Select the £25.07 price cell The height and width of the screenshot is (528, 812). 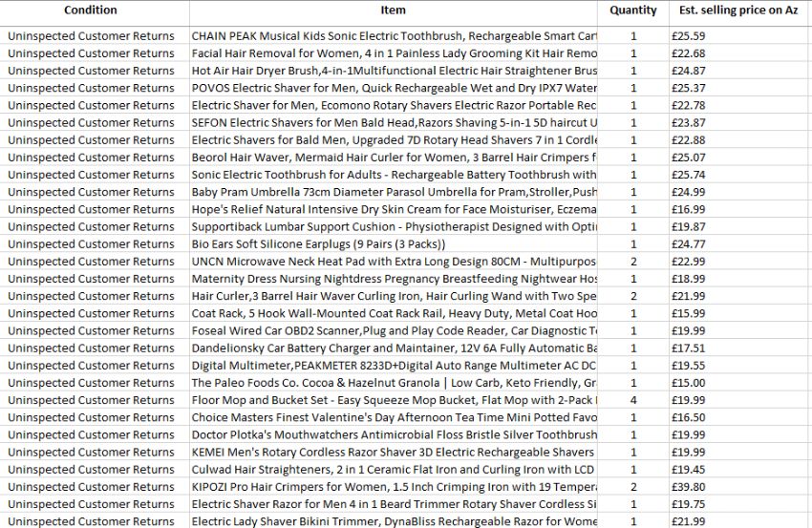(x=740, y=158)
